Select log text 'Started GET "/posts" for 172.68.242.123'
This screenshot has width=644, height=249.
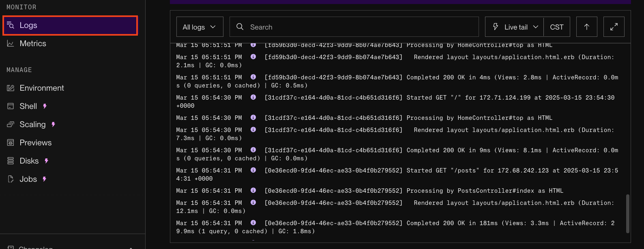[478, 170]
